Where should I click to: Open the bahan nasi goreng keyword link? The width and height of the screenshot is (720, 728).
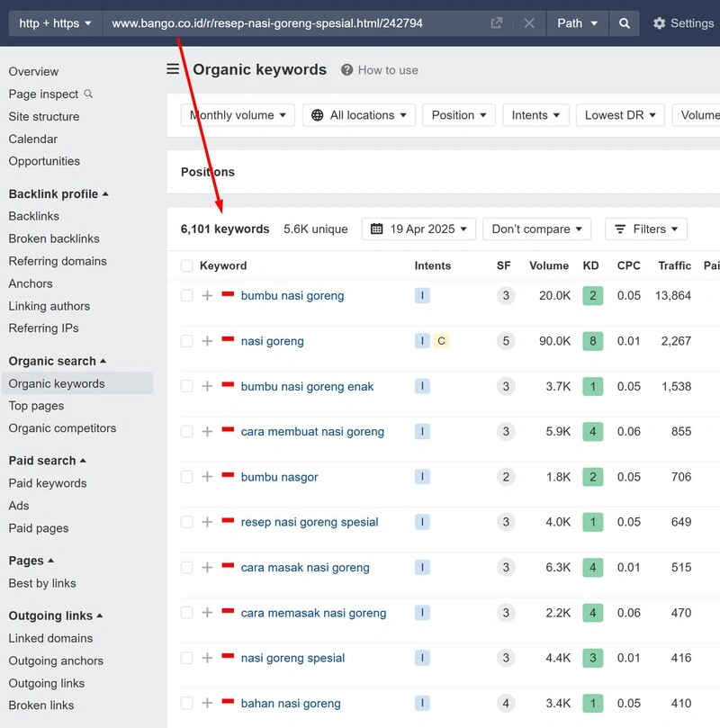[x=291, y=704]
